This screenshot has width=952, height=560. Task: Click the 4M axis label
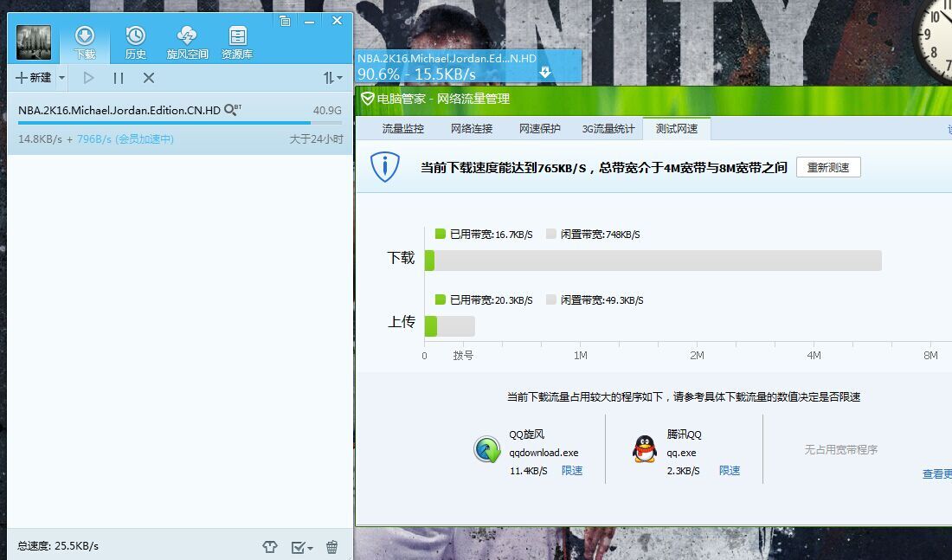click(x=814, y=356)
